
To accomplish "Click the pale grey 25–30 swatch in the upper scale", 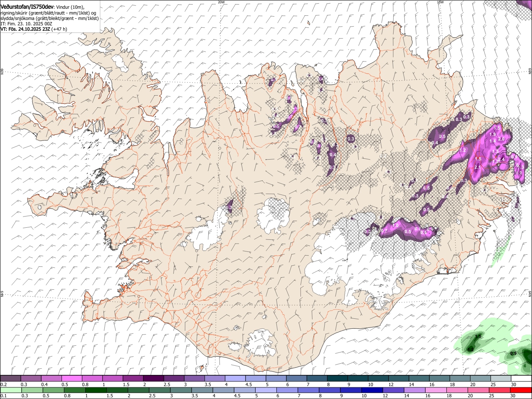I will (x=501, y=379).
